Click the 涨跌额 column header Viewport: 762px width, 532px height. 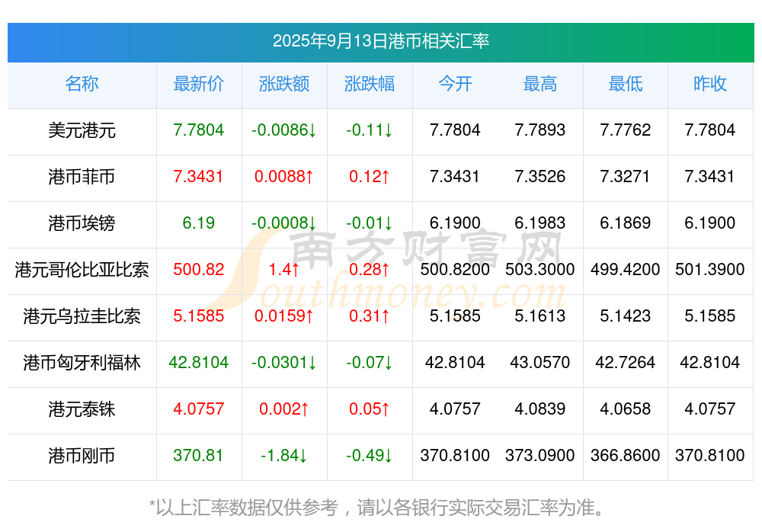(x=283, y=84)
